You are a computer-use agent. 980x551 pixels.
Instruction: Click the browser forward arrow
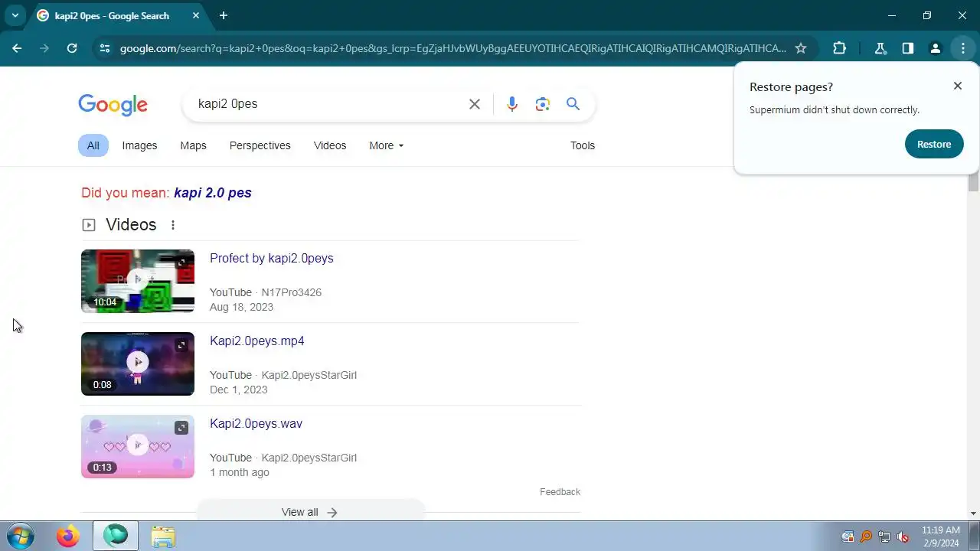coord(44,48)
